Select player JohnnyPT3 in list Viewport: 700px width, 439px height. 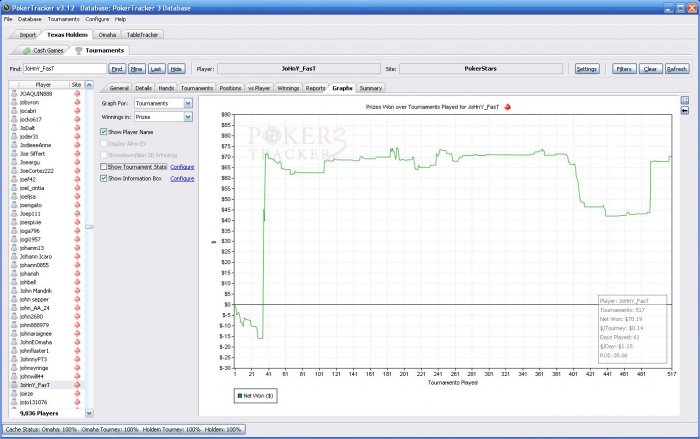(x=35, y=359)
